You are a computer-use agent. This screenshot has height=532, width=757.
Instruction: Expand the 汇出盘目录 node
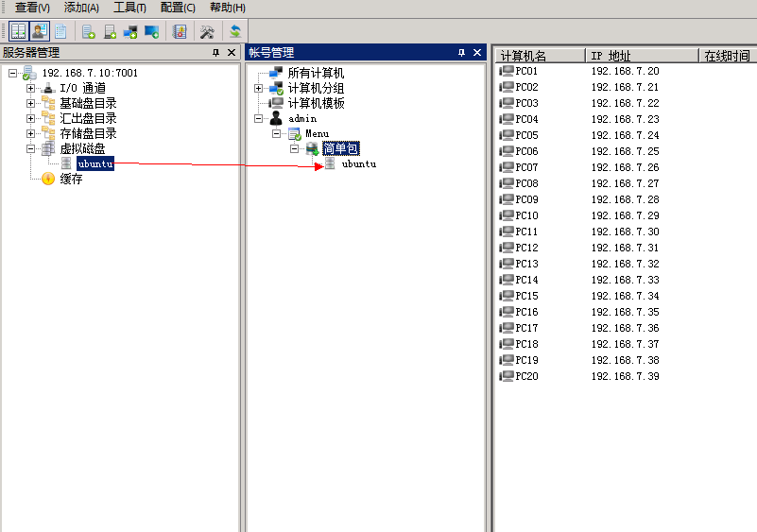pos(30,118)
